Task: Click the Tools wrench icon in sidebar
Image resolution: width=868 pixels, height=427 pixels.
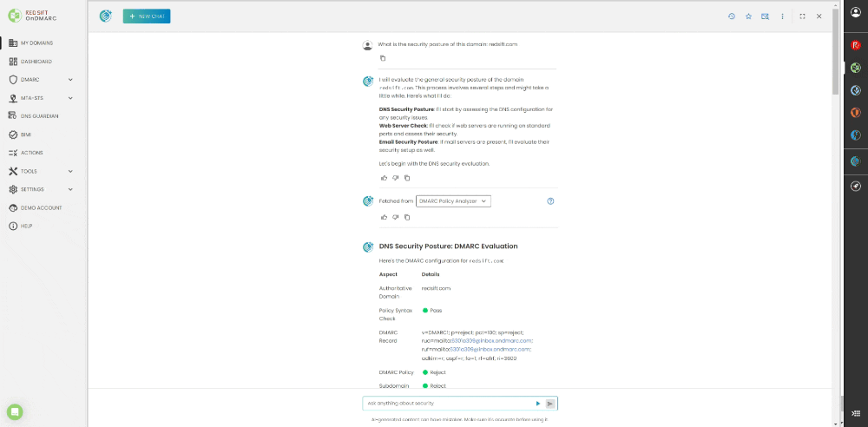Action: pos(13,171)
